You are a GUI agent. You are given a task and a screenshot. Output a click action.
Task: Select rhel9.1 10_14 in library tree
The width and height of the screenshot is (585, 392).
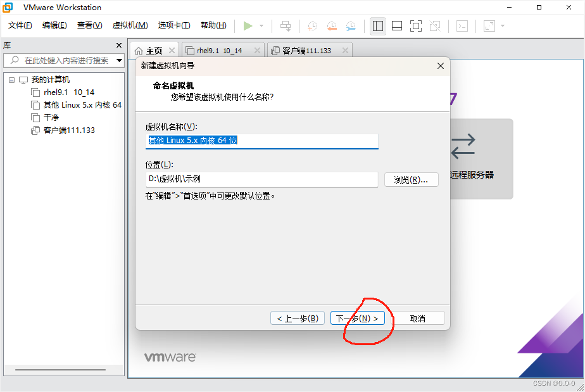69,92
